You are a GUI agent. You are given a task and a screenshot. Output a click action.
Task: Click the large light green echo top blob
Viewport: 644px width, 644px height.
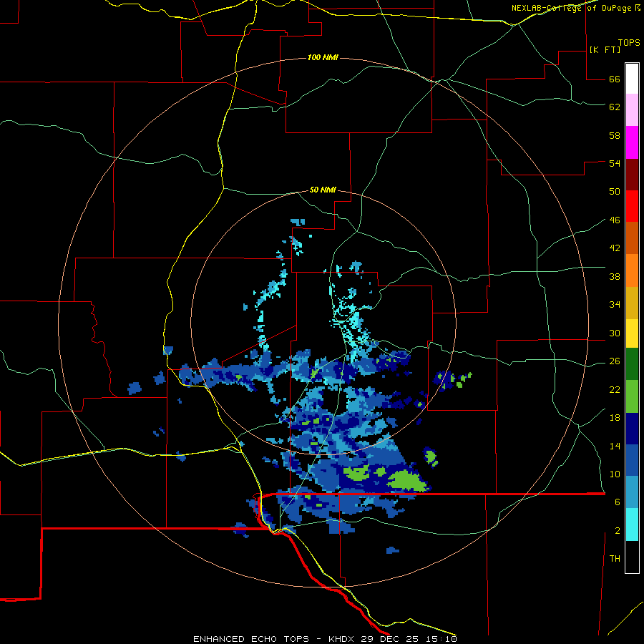pyautogui.click(x=407, y=481)
